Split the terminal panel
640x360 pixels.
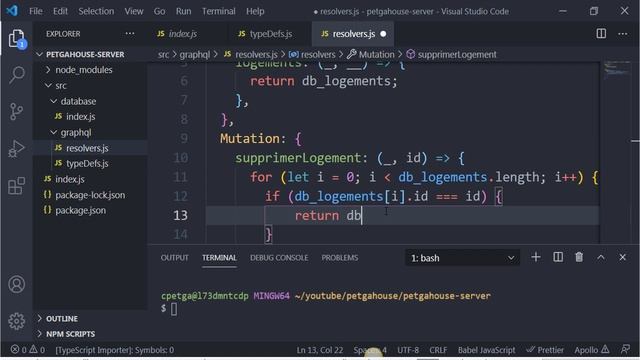(558, 257)
